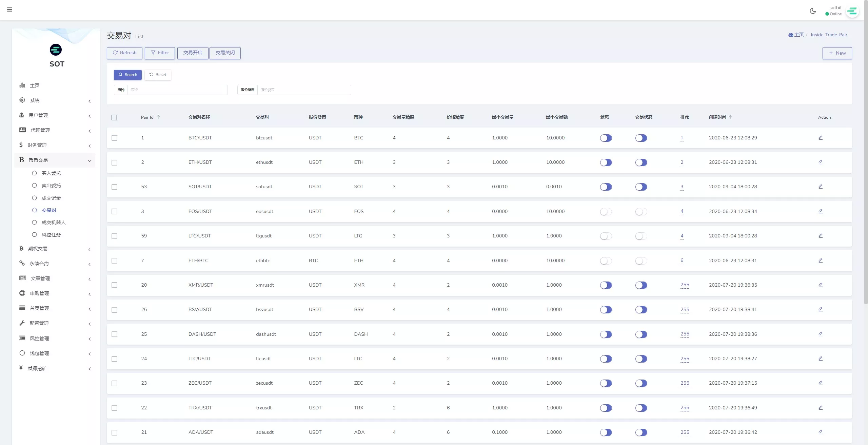Sort by 创建时间 arrow icon
Image resolution: width=868 pixels, height=445 pixels.
click(731, 117)
